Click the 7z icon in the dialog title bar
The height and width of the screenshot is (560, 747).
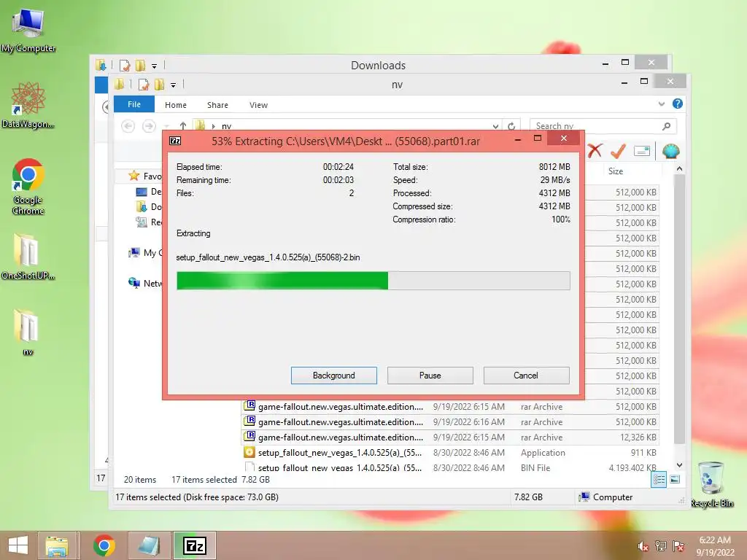(175, 141)
